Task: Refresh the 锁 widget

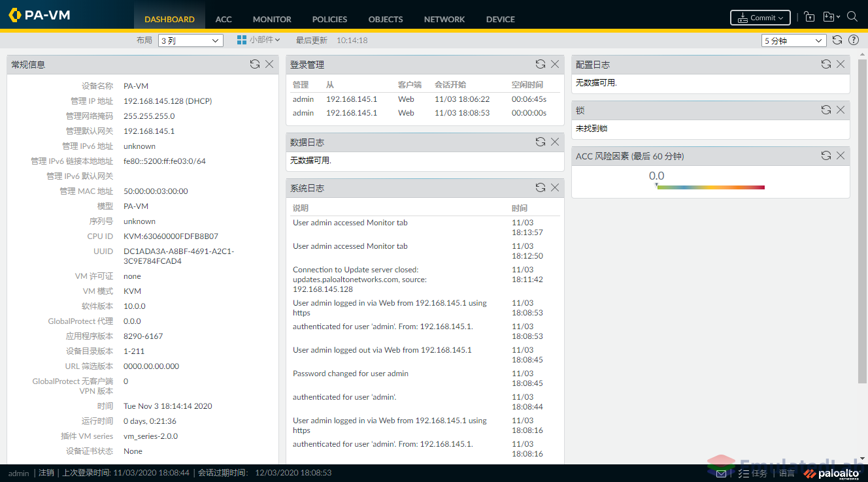Action: (x=826, y=110)
